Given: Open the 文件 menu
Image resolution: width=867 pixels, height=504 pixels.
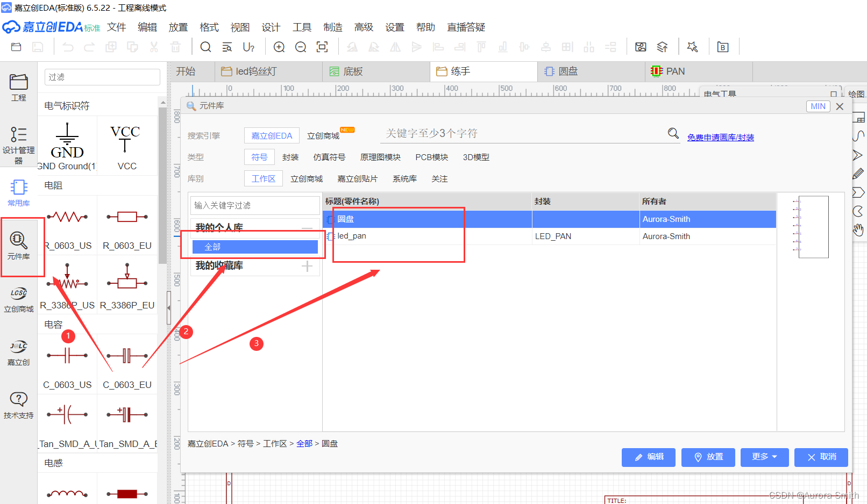Looking at the screenshot, I should coord(116,27).
